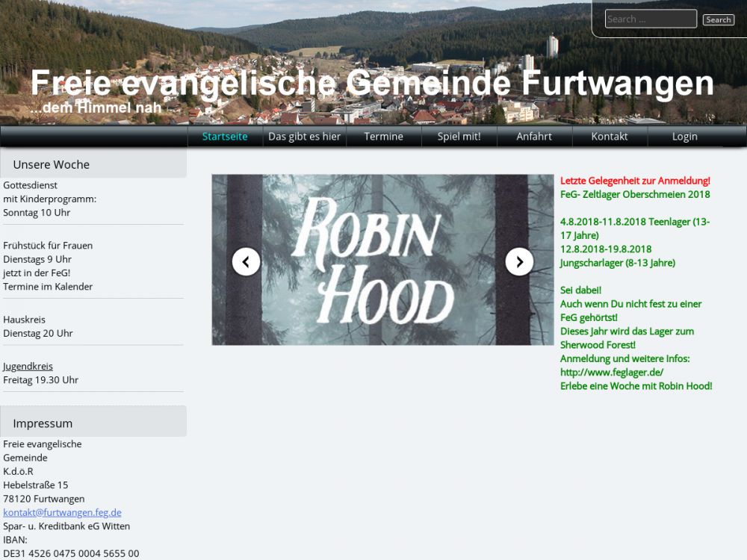This screenshot has height=560, width=747.
Task: Show the previous slide with left arrow
Action: pyautogui.click(x=246, y=261)
